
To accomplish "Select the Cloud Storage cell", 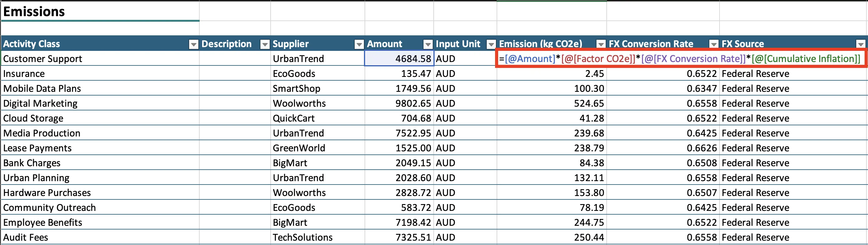I will (100, 118).
